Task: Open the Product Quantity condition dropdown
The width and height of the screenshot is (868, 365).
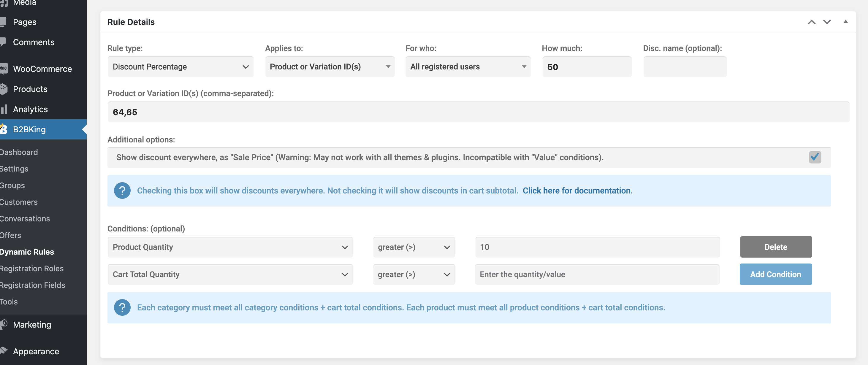Action: point(230,247)
